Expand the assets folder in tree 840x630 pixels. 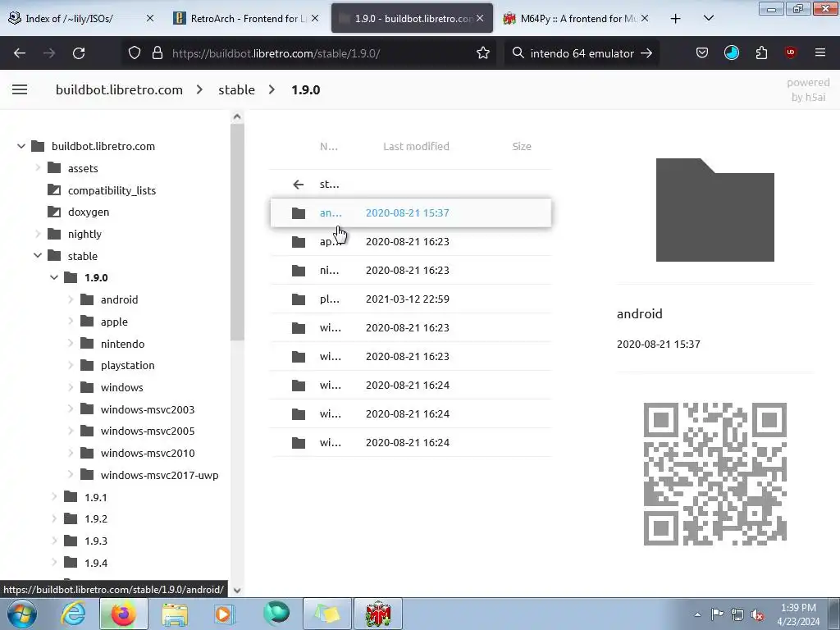tap(38, 167)
